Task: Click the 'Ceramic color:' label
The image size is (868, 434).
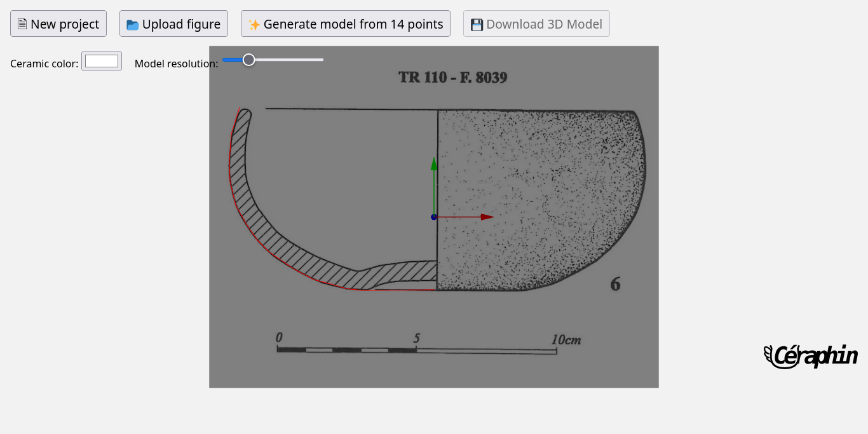Action: (x=44, y=64)
